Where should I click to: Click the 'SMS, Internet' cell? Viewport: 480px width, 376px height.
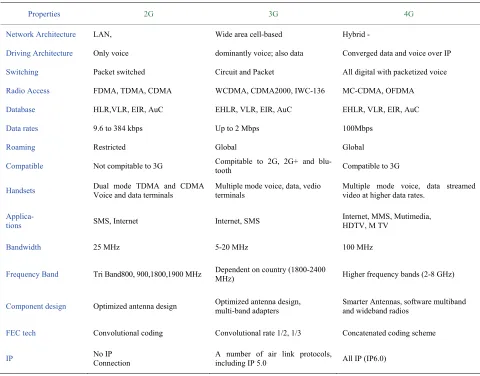click(x=115, y=221)
